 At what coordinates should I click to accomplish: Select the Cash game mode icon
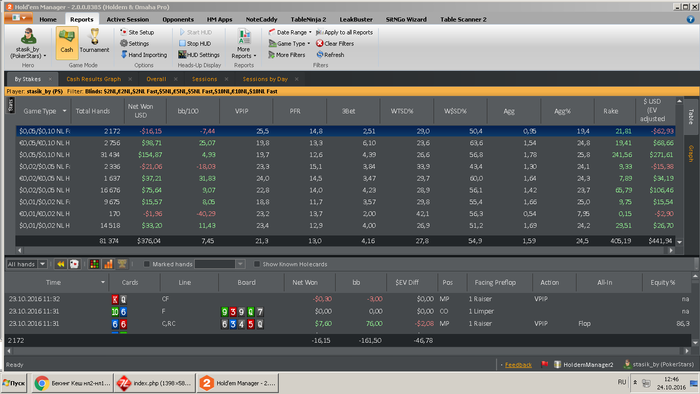(x=67, y=42)
